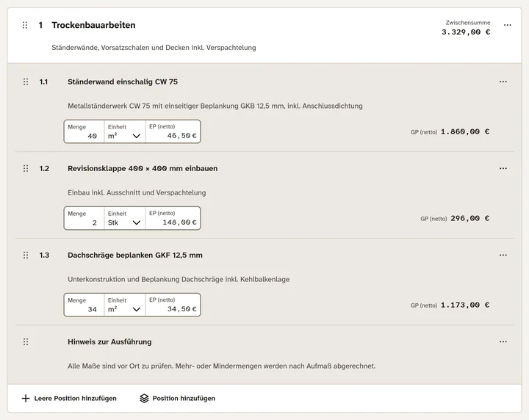Open more options for Ständerwand einschalig CW 75
The image size is (529, 420).
pos(503,82)
